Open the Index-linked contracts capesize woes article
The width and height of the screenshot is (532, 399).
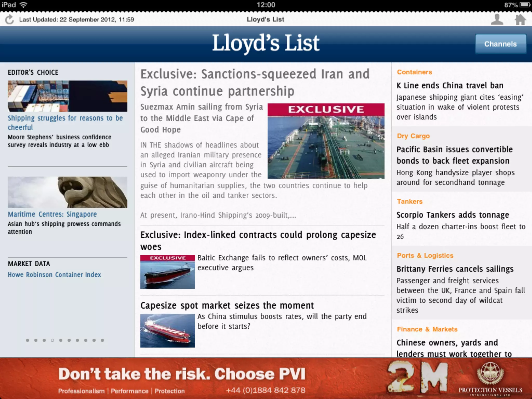click(x=258, y=241)
